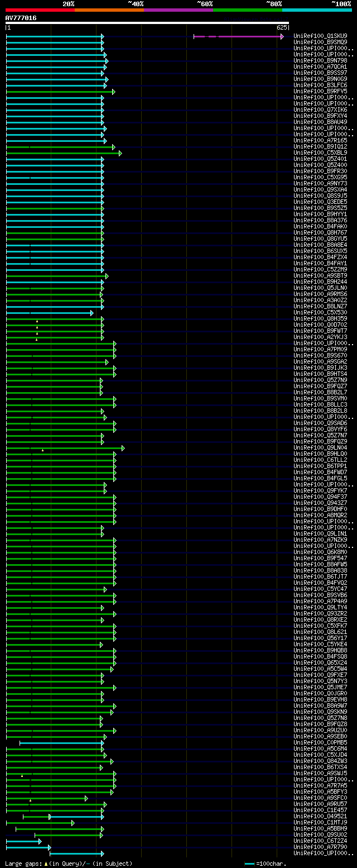Click the UniRef100_Q84ZW3 label
357x868 pixels.
[x=320, y=761]
